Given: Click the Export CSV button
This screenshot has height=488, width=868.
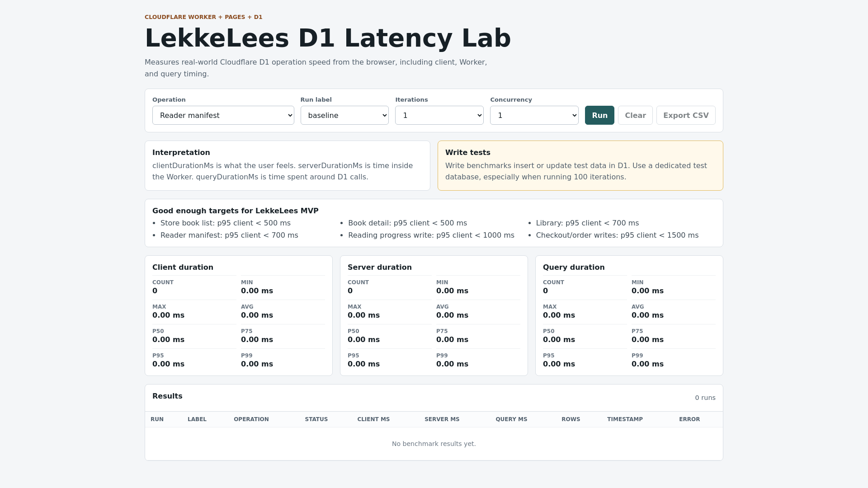Looking at the screenshot, I should (x=686, y=115).
